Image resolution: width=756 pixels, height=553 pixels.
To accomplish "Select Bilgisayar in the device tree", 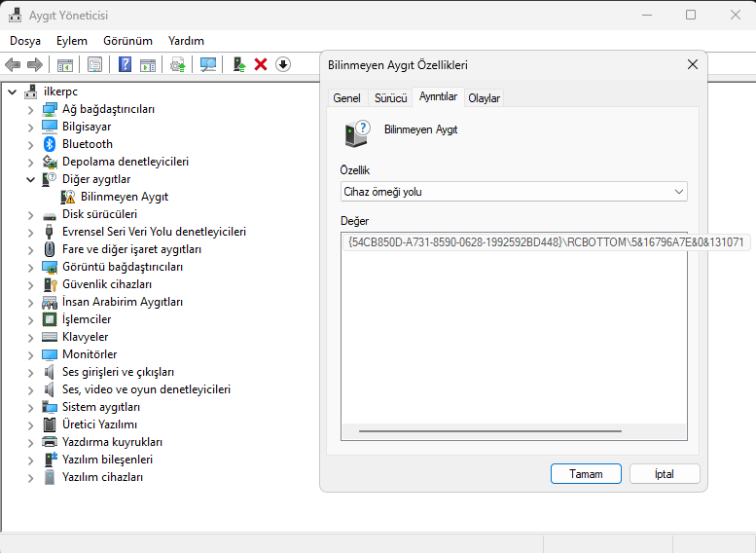I will (87, 127).
